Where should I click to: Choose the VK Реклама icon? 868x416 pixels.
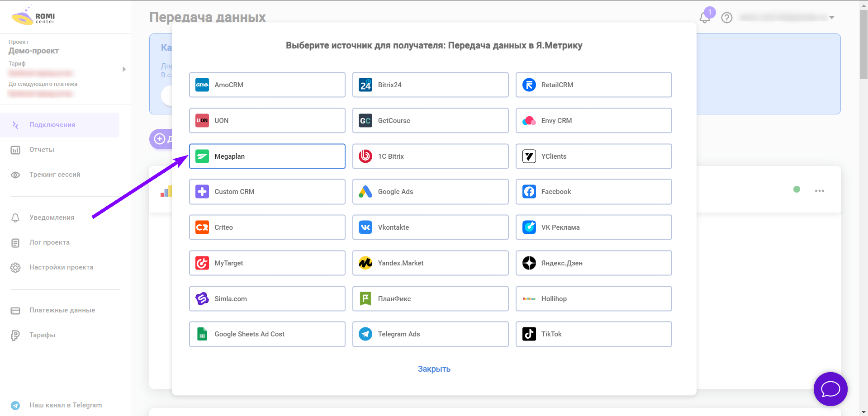pos(529,227)
